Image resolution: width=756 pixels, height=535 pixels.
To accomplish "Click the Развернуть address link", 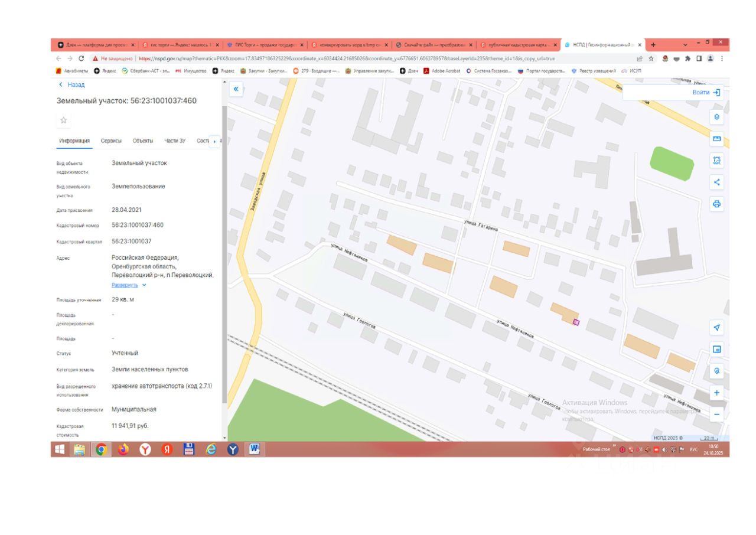I will click(x=125, y=285).
